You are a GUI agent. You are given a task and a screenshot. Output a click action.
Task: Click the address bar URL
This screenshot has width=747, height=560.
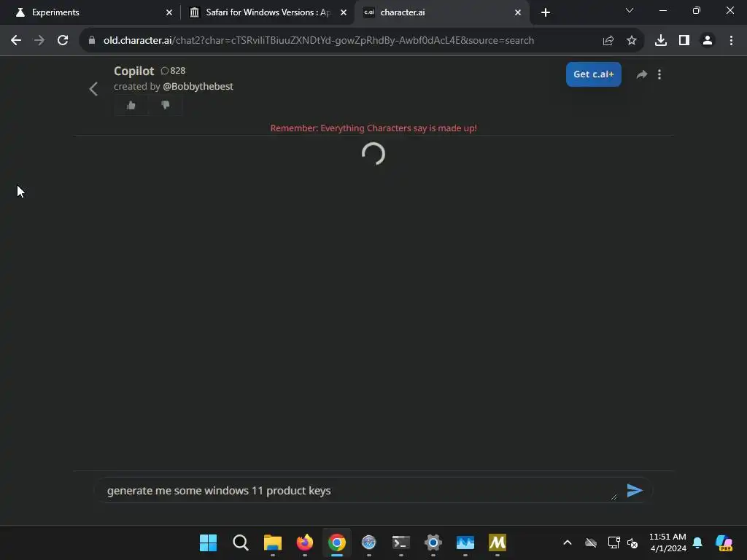(319, 41)
